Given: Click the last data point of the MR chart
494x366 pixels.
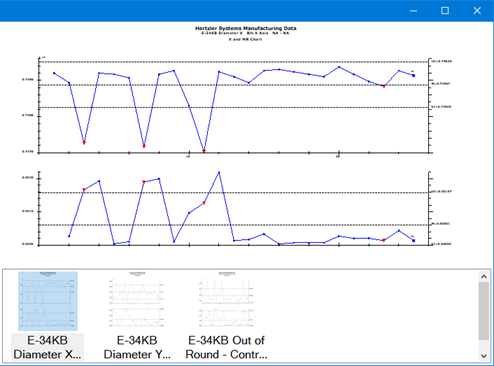Looking at the screenshot, I should click(414, 240).
